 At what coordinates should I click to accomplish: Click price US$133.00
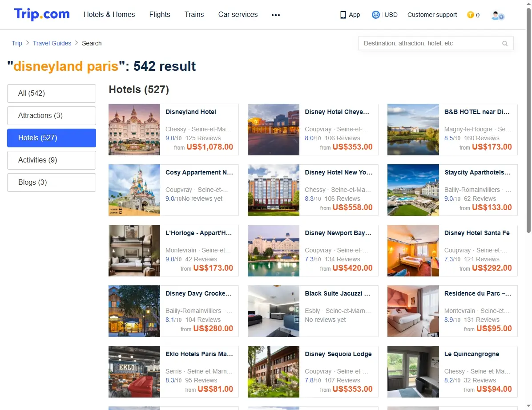(x=492, y=207)
